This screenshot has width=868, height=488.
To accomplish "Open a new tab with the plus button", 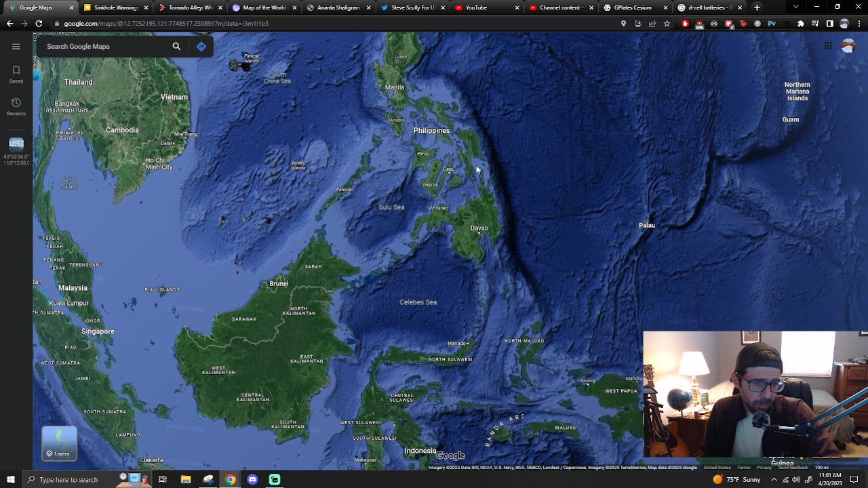I will (x=757, y=7).
